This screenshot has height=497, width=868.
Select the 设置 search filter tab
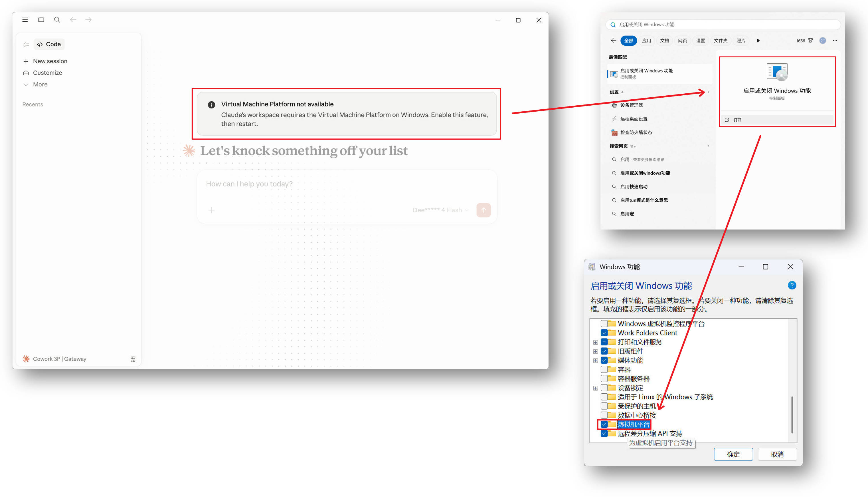pos(700,41)
